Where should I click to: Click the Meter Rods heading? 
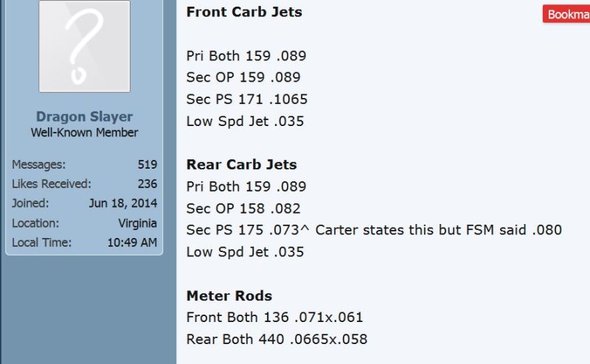[229, 296]
